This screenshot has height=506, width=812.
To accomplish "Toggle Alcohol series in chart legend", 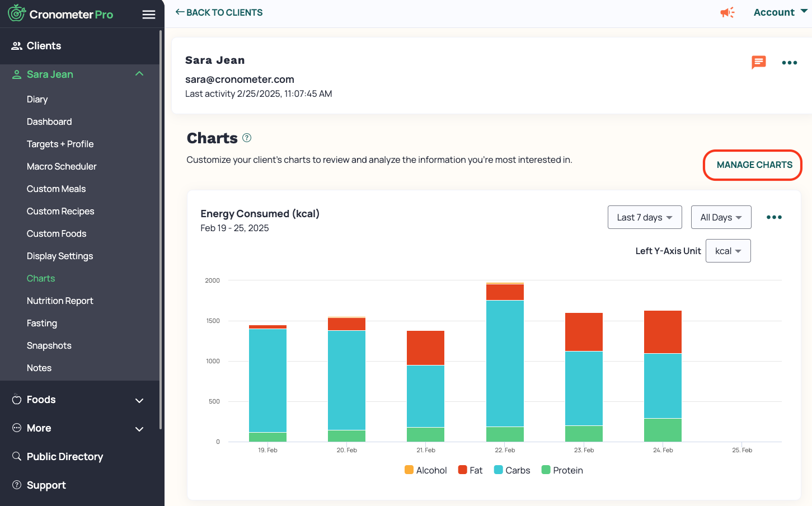I will click(425, 470).
